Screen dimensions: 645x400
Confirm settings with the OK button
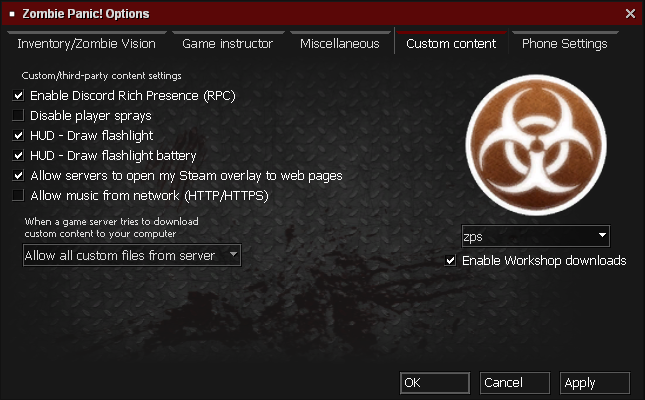(435, 383)
